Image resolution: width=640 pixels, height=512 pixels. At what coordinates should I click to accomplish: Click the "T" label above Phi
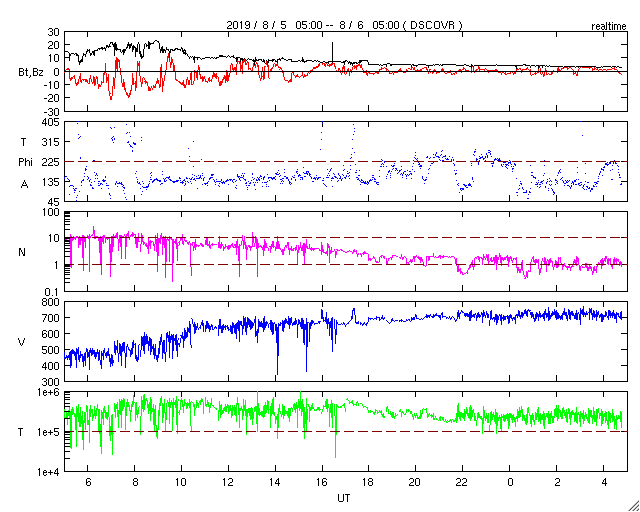[24, 141]
